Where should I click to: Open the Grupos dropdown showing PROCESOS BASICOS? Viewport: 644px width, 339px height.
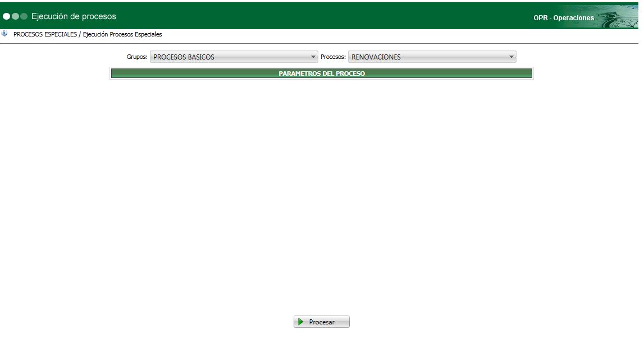point(234,57)
